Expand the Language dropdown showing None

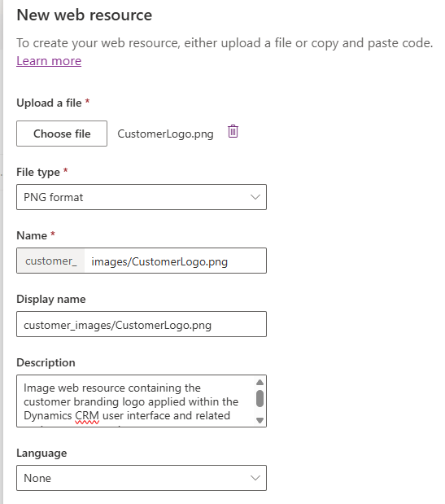pos(142,478)
